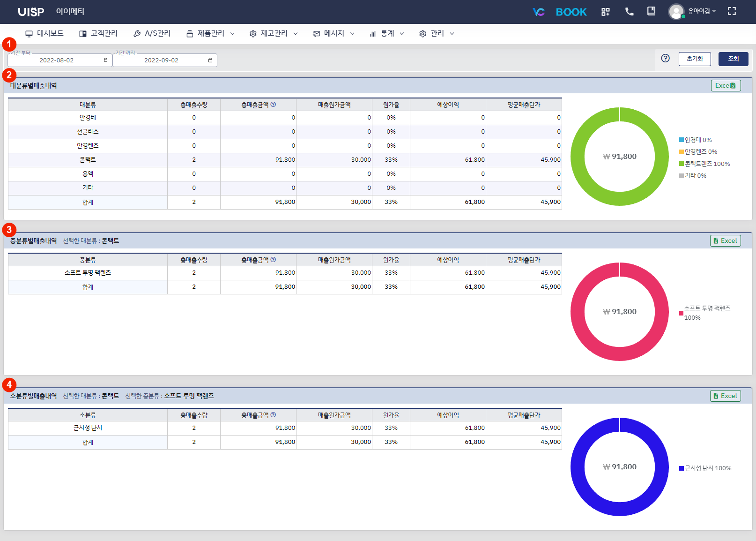Click the phone call icon
Viewport: 756px width, 541px height.
pos(630,12)
